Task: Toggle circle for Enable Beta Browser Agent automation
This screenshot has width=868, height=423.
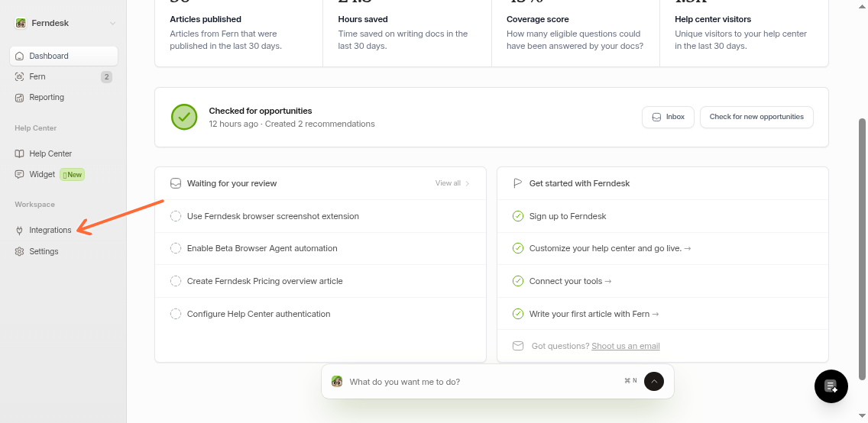Action: 176,248
